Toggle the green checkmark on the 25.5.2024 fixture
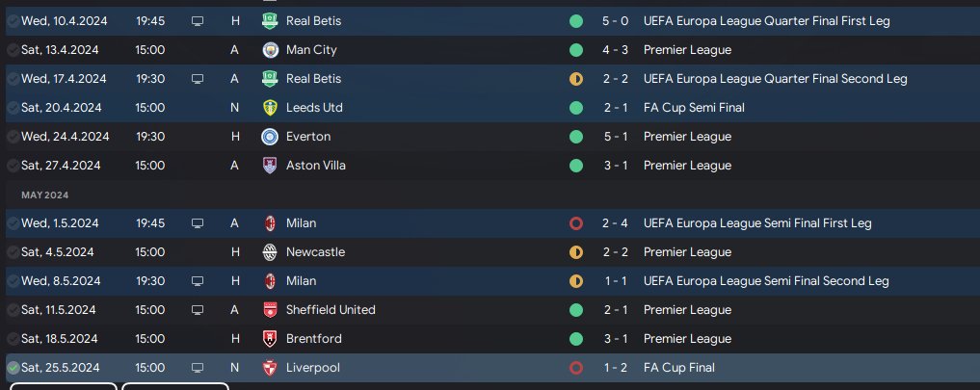Image resolution: width=980 pixels, height=390 pixels. click(x=13, y=368)
